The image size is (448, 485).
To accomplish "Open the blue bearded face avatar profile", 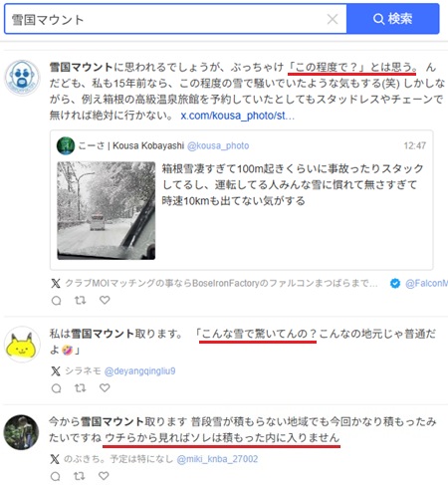I will point(22,78).
